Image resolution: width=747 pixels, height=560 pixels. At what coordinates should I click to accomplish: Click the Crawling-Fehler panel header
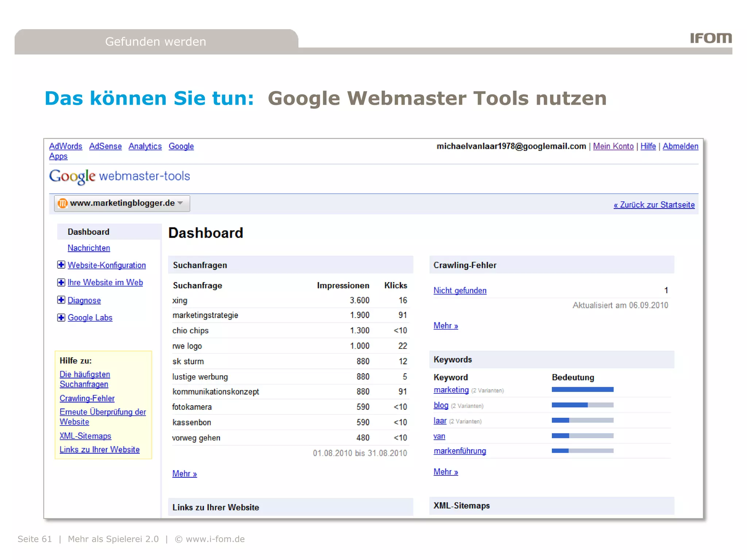(x=552, y=265)
